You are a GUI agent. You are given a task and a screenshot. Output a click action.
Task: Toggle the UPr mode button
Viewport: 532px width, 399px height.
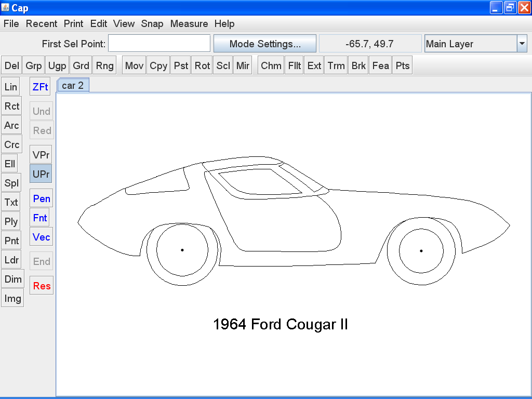[41, 174]
